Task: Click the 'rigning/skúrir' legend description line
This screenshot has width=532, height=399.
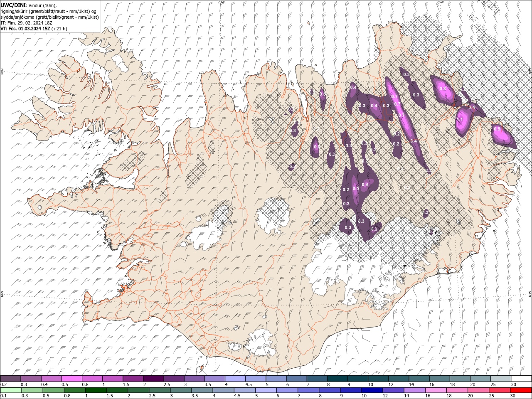Action: pos(48,11)
